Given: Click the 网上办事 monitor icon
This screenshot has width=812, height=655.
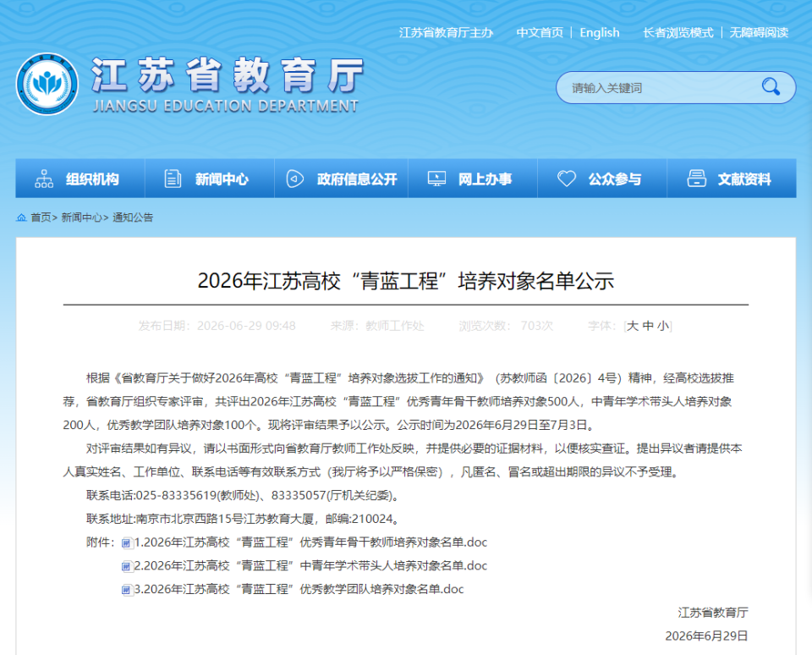Looking at the screenshot, I should pyautogui.click(x=436, y=179).
